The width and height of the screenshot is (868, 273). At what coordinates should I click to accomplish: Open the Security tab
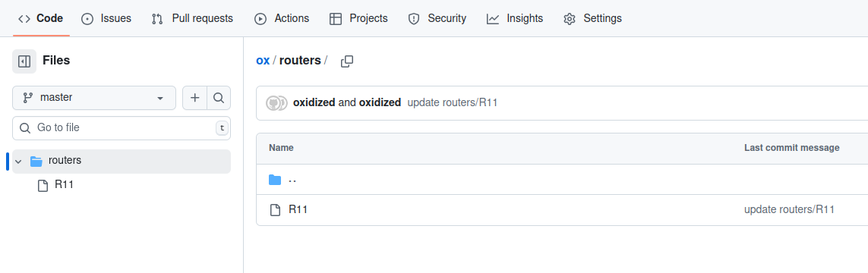(x=437, y=19)
